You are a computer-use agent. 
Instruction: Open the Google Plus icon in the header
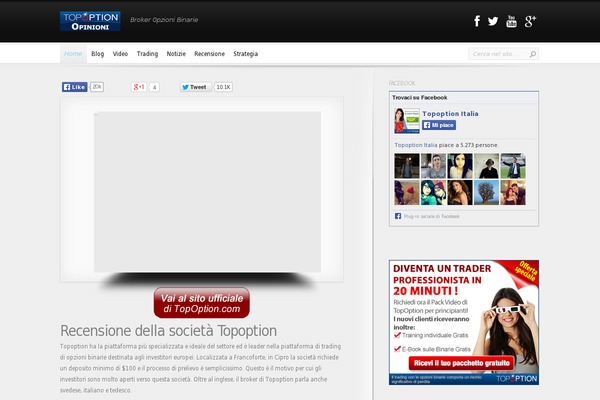(530, 21)
